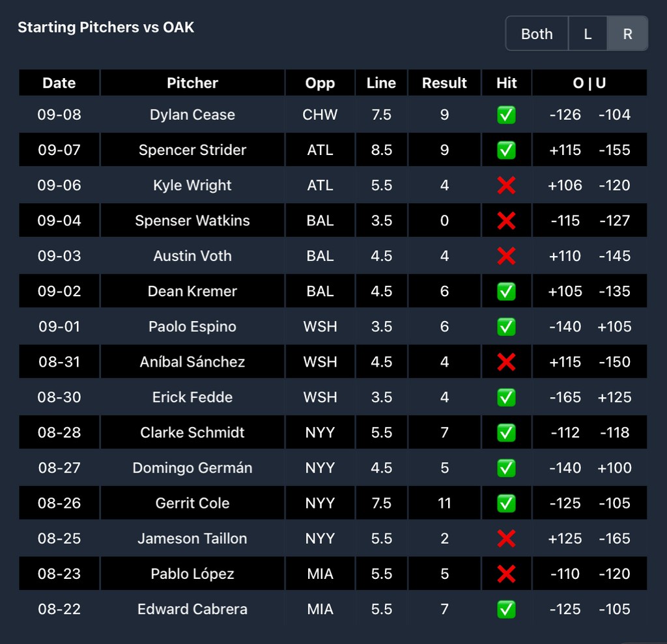Click green checkmark for Dean Kremer
Viewport: 667px width, 644px height.
tap(506, 291)
